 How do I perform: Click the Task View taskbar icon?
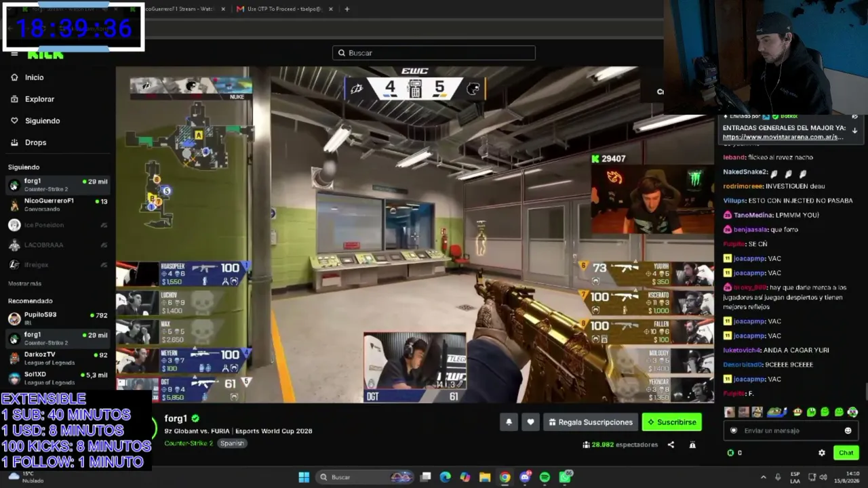pyautogui.click(x=425, y=477)
